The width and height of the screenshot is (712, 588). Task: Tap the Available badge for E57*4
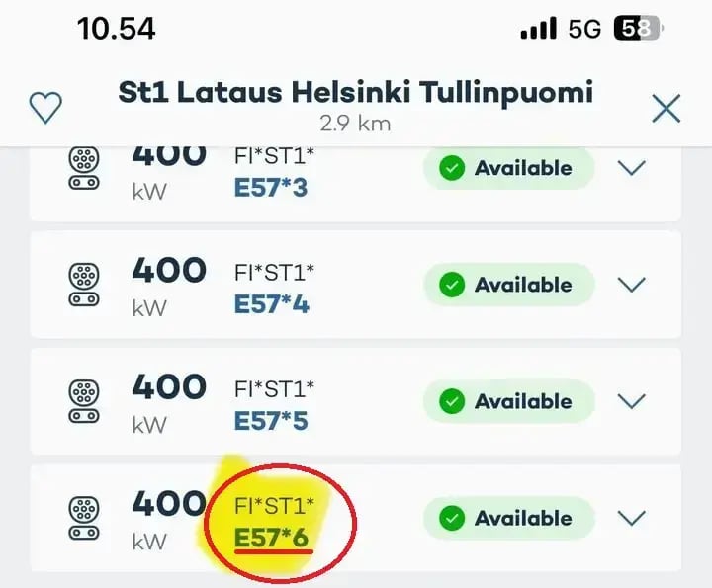point(508,285)
